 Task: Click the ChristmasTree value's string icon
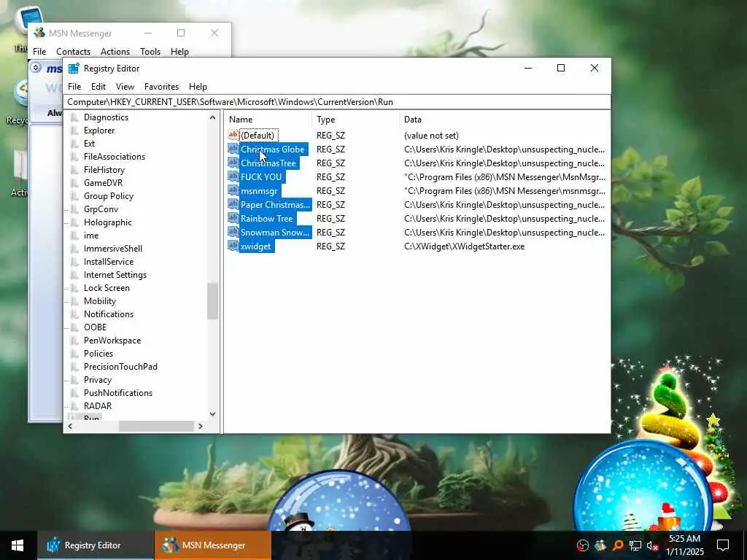(x=233, y=163)
